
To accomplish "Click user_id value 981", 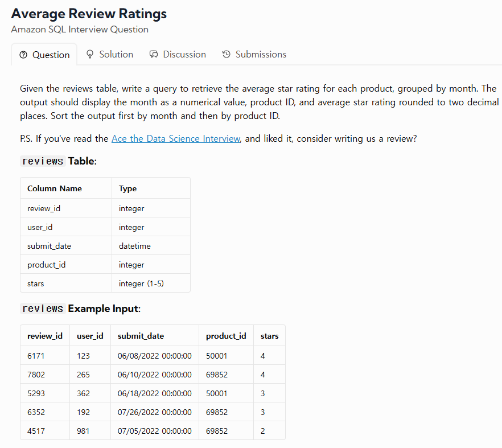I will click(83, 431).
